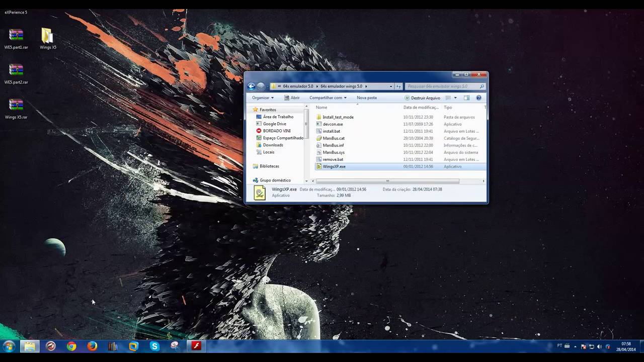Click the Wings X5.rar desktop icon

point(16,109)
